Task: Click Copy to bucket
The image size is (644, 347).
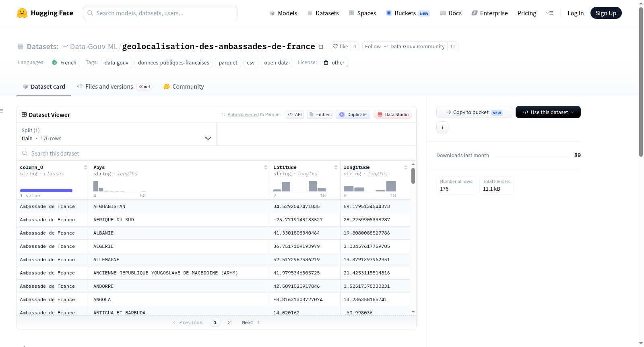Action: [x=474, y=112]
